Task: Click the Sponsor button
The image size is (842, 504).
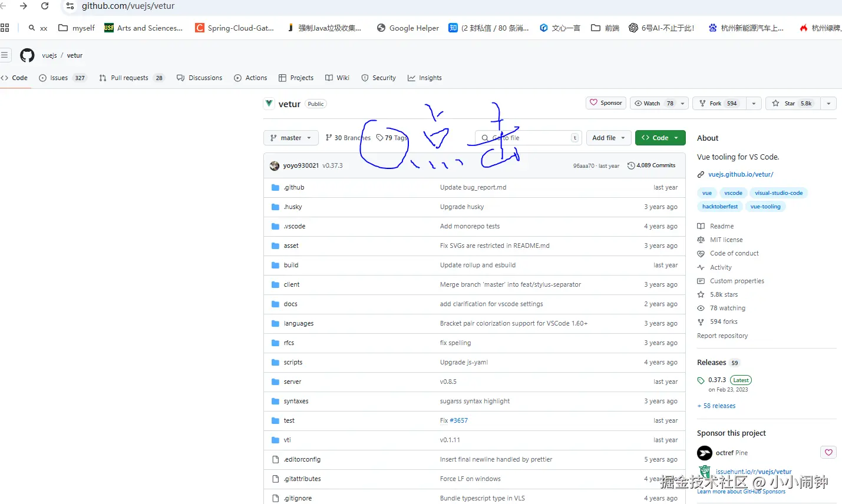Action: (606, 103)
